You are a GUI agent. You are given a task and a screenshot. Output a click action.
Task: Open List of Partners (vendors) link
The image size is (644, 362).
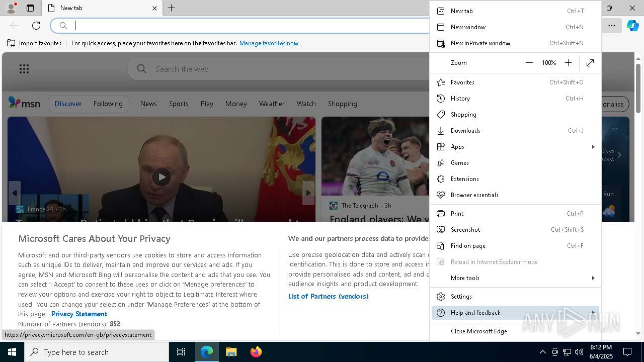(x=328, y=296)
